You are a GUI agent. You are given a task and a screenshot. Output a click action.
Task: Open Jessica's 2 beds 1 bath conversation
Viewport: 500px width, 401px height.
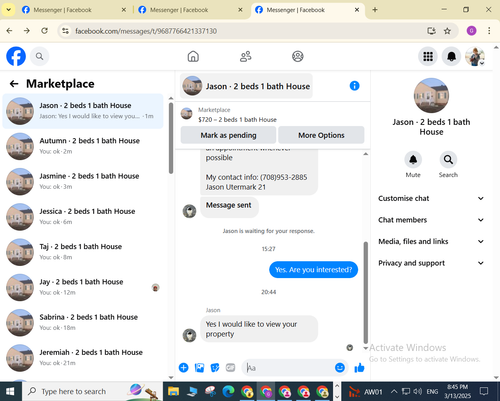pos(83,217)
